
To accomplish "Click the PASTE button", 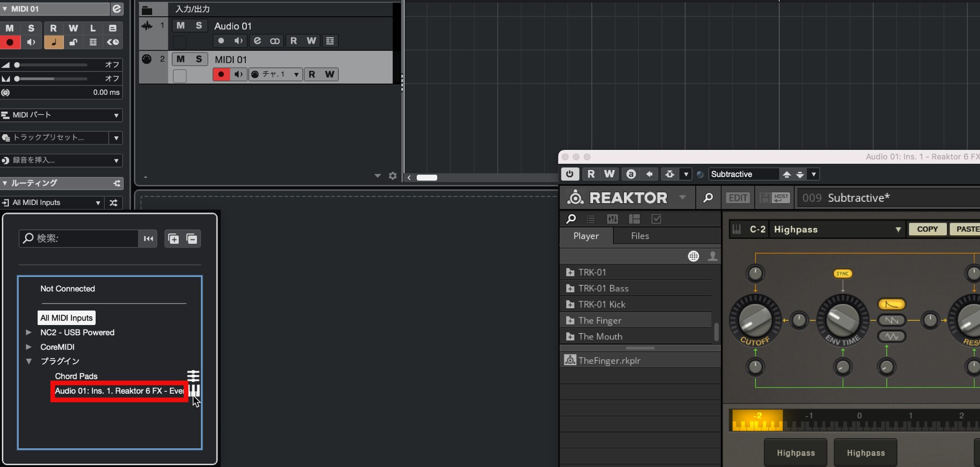I will (966, 229).
